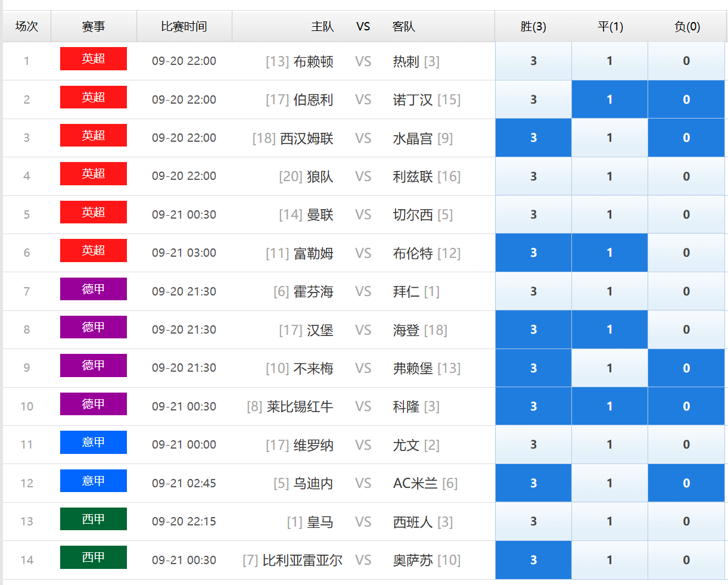
Task: Click the 赛事 column header
Action: (x=94, y=27)
